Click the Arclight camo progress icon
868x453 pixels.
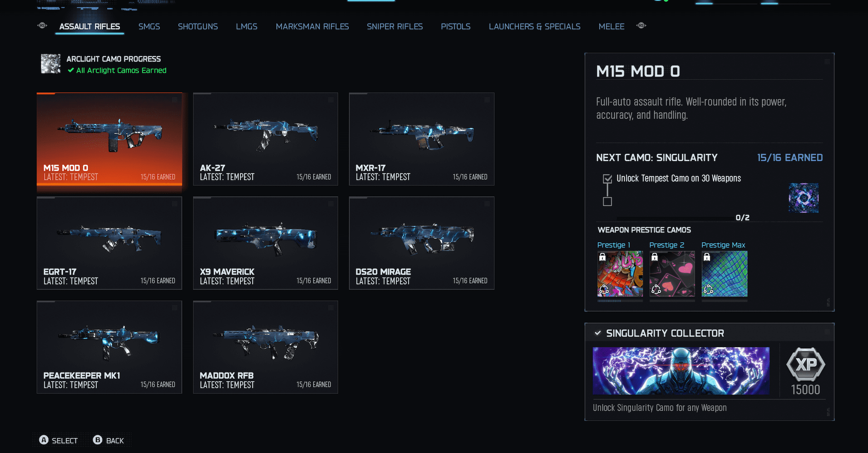click(50, 64)
